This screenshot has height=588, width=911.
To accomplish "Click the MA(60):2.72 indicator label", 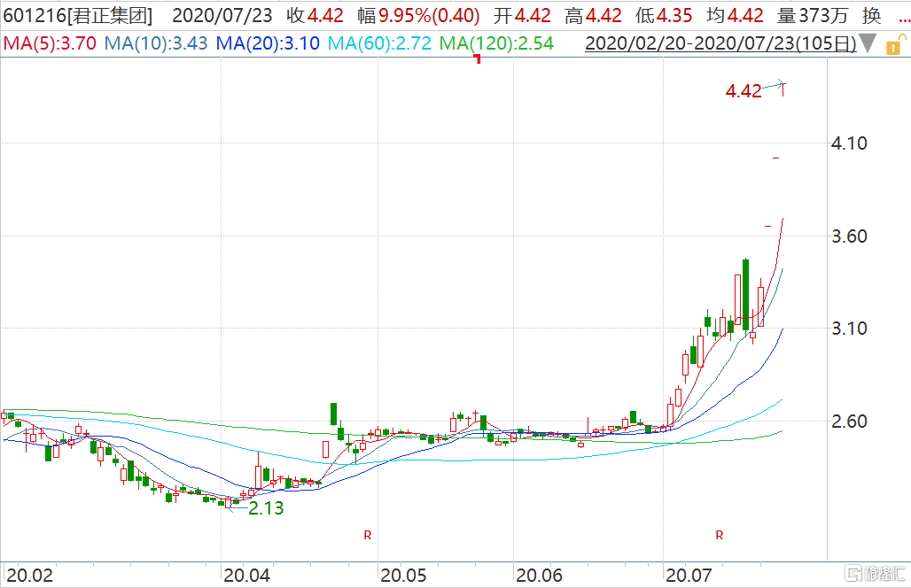I will click(379, 43).
